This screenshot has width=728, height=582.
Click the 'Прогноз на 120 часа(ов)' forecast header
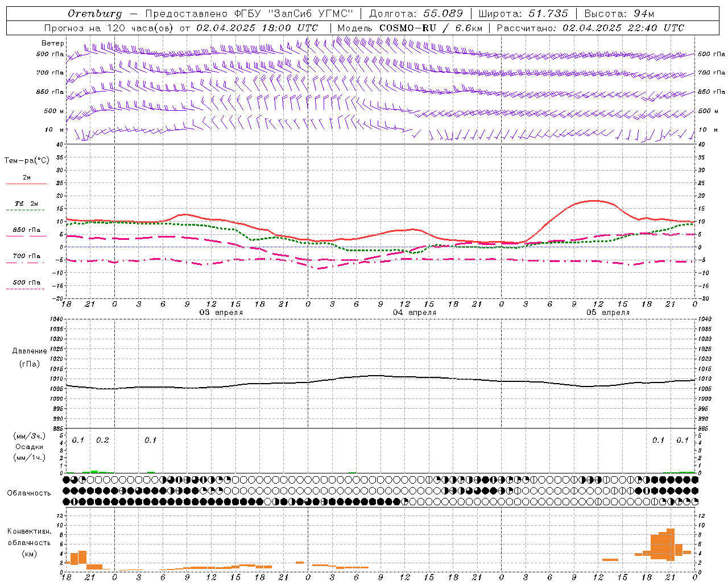(x=109, y=28)
